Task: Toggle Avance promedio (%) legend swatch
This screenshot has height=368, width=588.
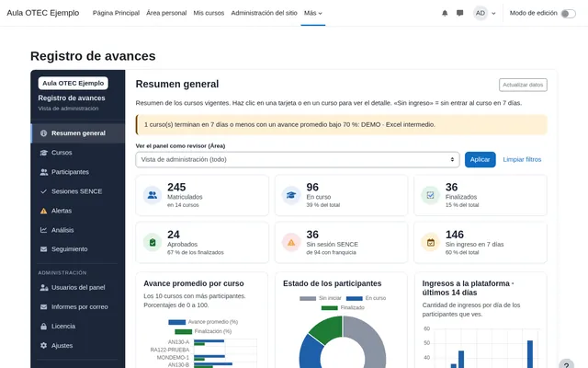Action: pos(177,322)
